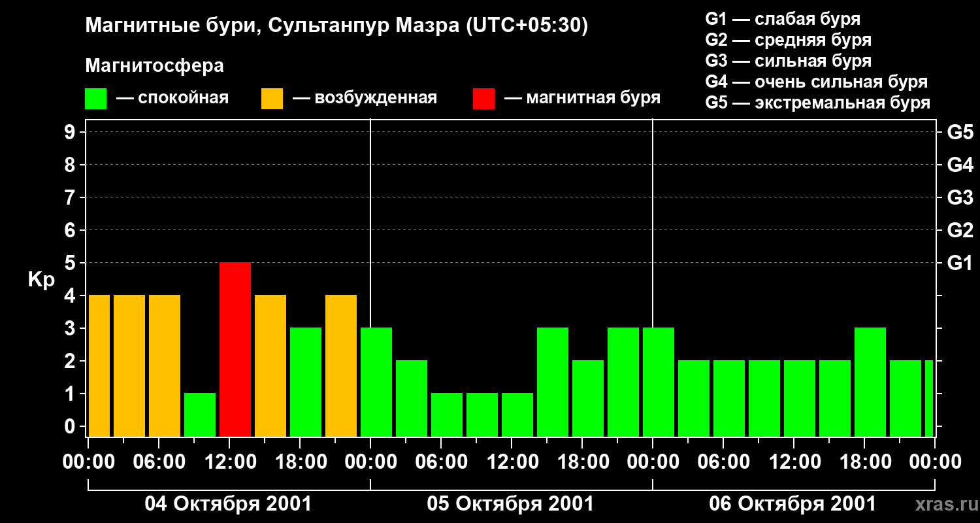Select the last yellow bar before 05 October midnight
This screenshot has width=980, height=523.
341,365
